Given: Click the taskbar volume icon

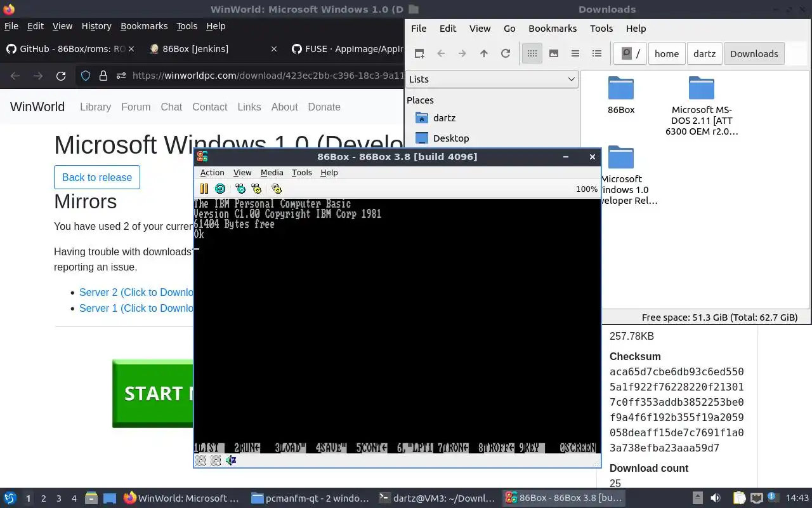Looking at the screenshot, I should pyautogui.click(x=715, y=498).
